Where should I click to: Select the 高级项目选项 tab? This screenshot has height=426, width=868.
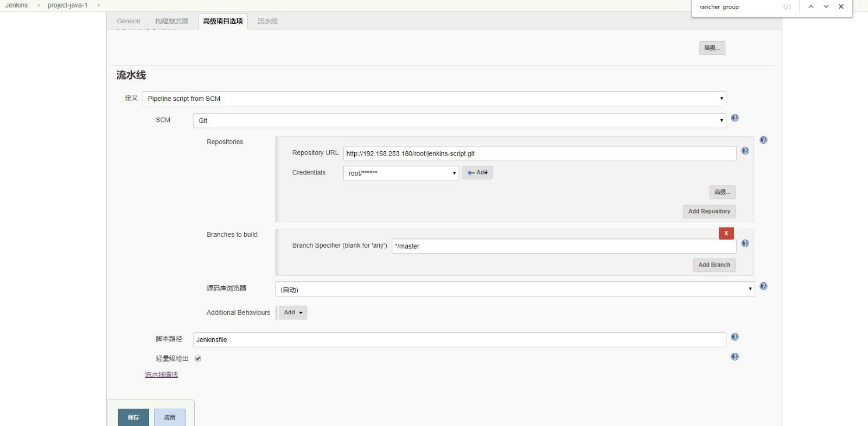(223, 21)
